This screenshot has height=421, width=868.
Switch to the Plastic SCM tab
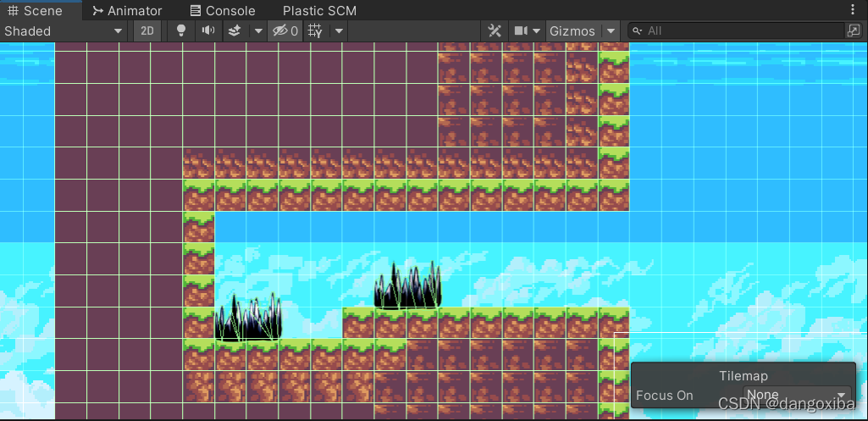[x=319, y=10]
